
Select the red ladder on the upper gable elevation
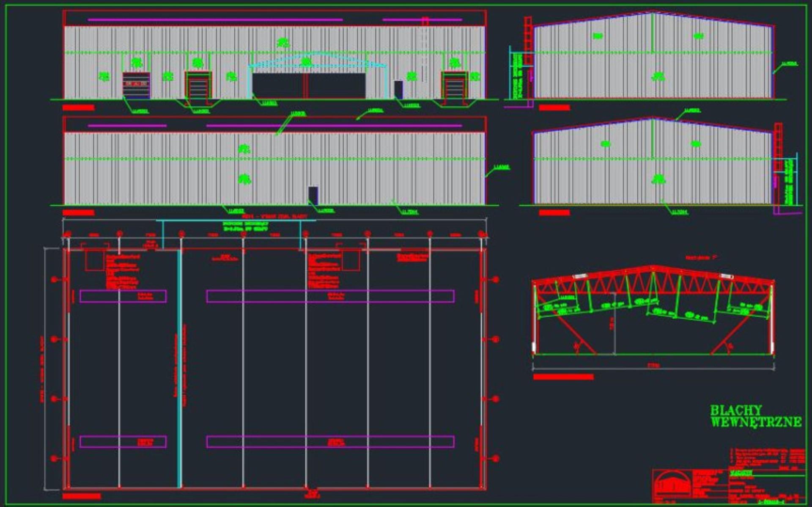tap(528, 41)
